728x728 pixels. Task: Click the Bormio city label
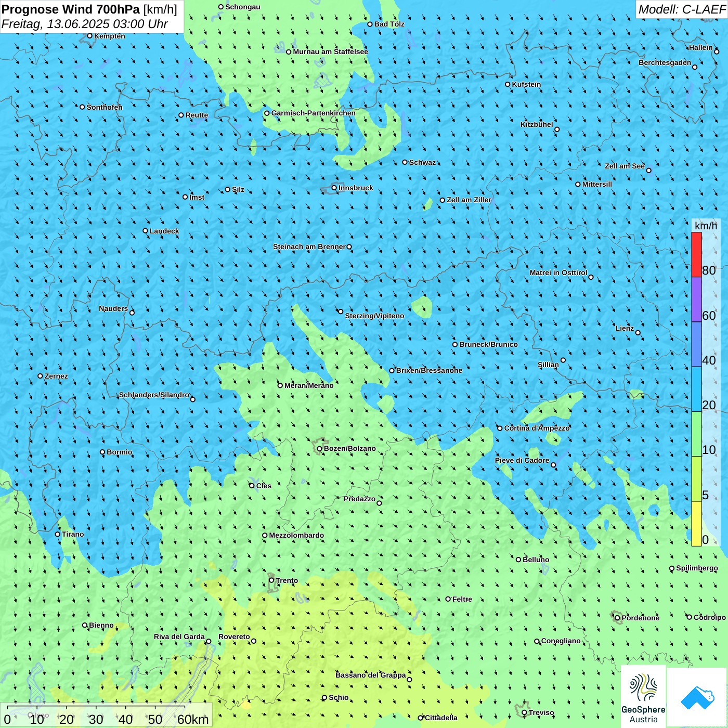tap(119, 452)
